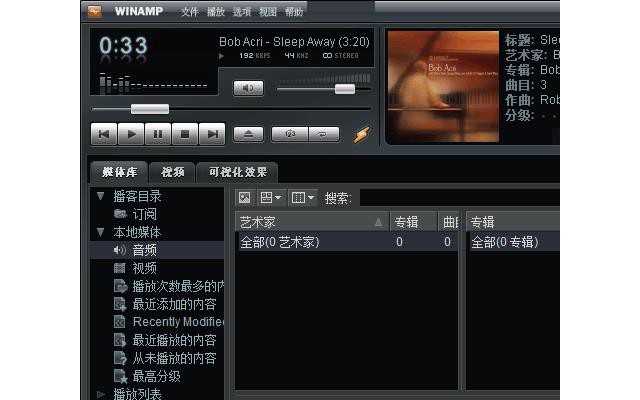Click the 专辑 header in album pane
The width and height of the screenshot is (640, 400).
click(513, 222)
